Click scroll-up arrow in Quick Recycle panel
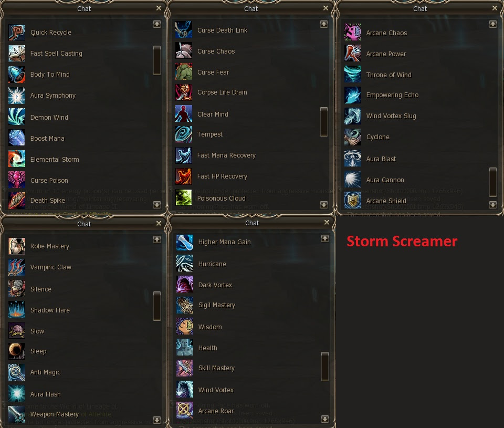 tap(157, 24)
